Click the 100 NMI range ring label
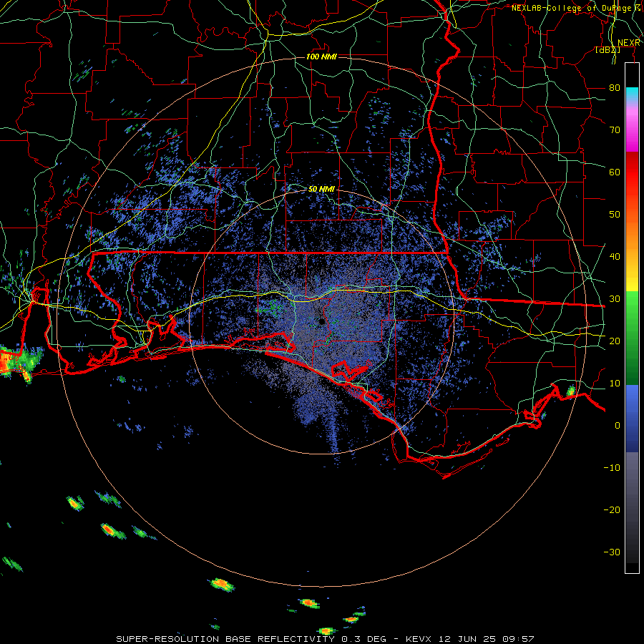This screenshot has height=644, width=644. pos(321,57)
